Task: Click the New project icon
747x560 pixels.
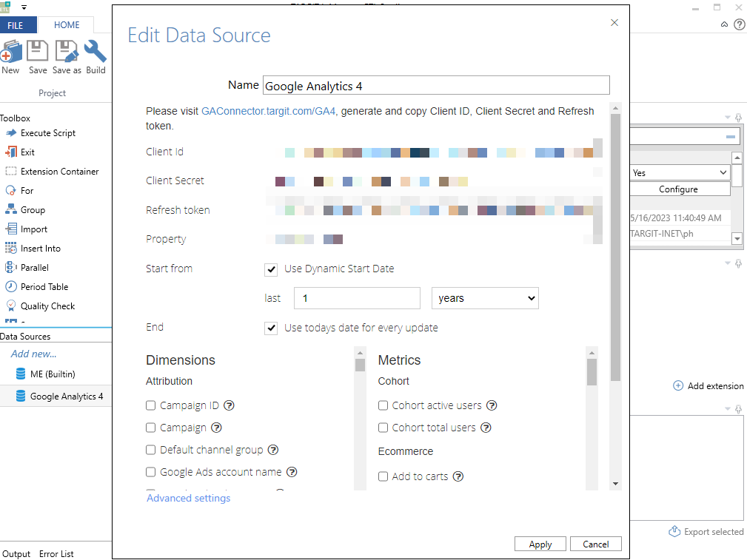Action: click(x=10, y=52)
